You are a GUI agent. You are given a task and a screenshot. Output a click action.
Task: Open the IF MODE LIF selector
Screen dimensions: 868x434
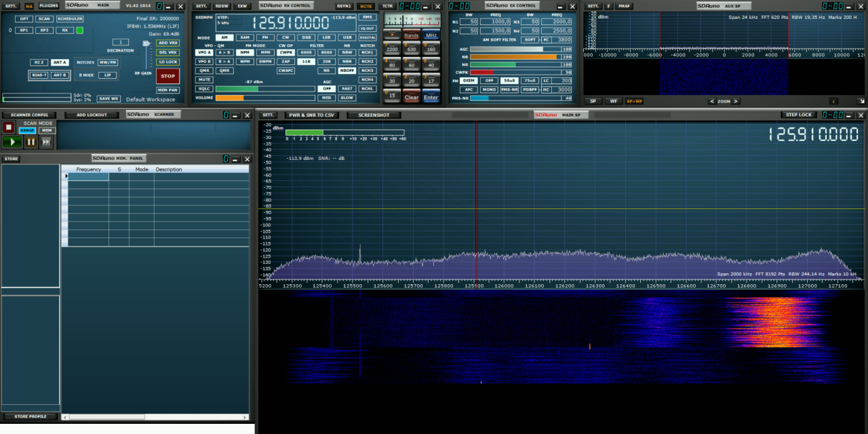tap(107, 75)
